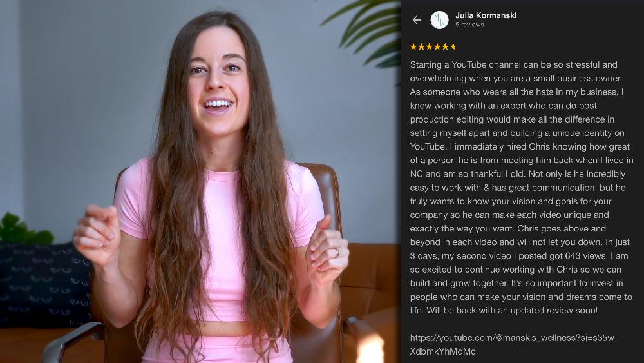Select the fifth gold rating star
644x363 pixels.
click(445, 47)
